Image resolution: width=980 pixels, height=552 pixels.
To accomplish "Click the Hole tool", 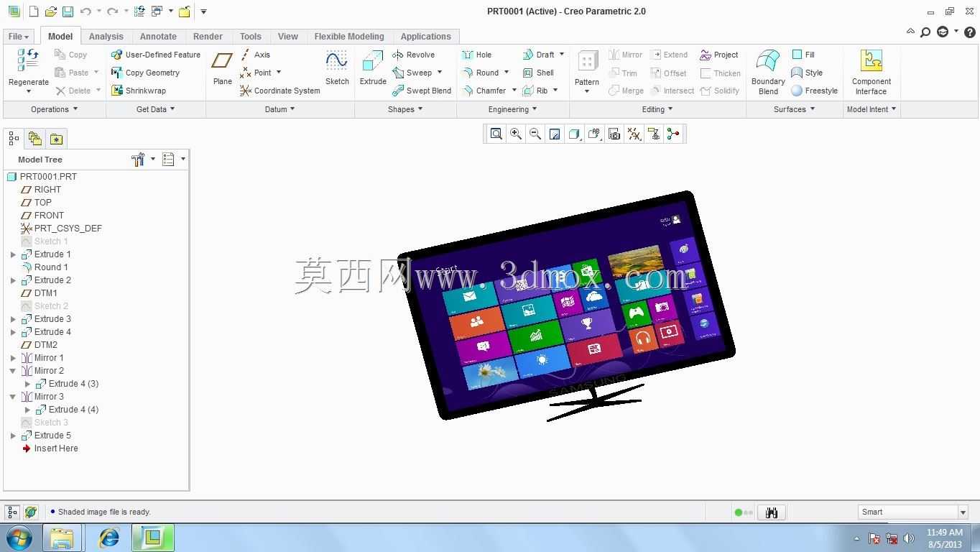I will pos(476,55).
